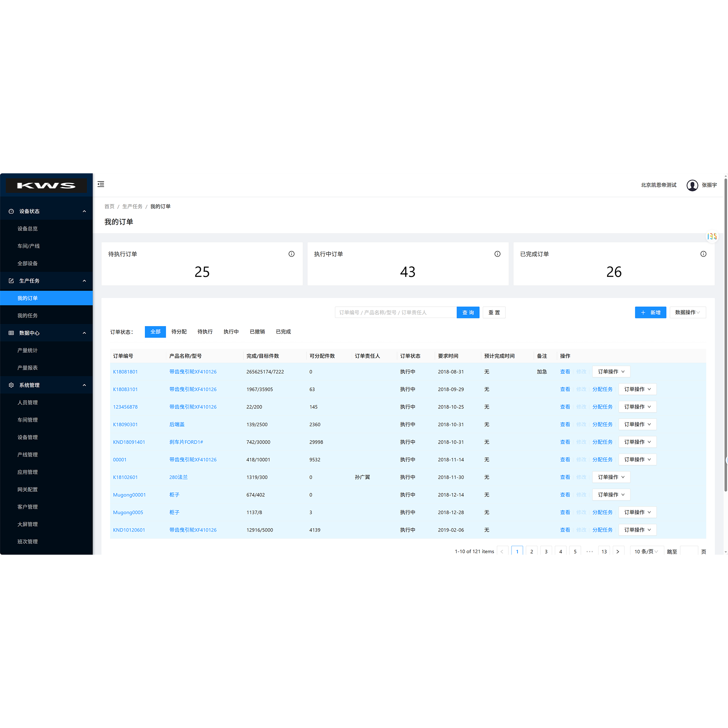
Task: Click the KWS logo
Action: coord(46,185)
